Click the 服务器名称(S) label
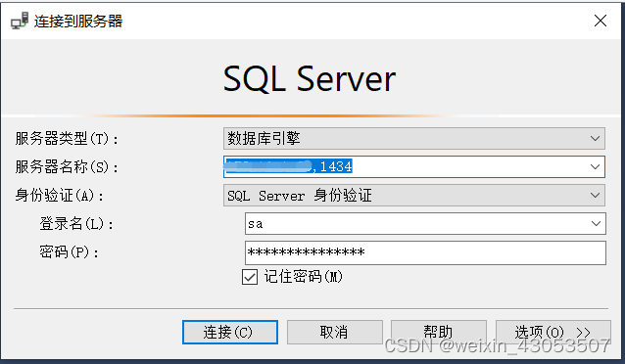This screenshot has height=364, width=625. pyautogui.click(x=67, y=167)
